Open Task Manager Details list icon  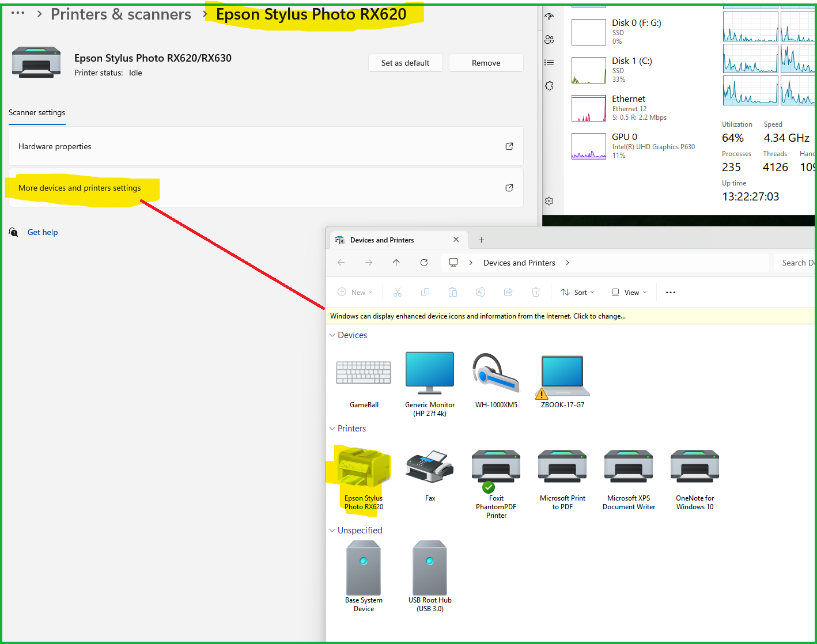pyautogui.click(x=549, y=62)
